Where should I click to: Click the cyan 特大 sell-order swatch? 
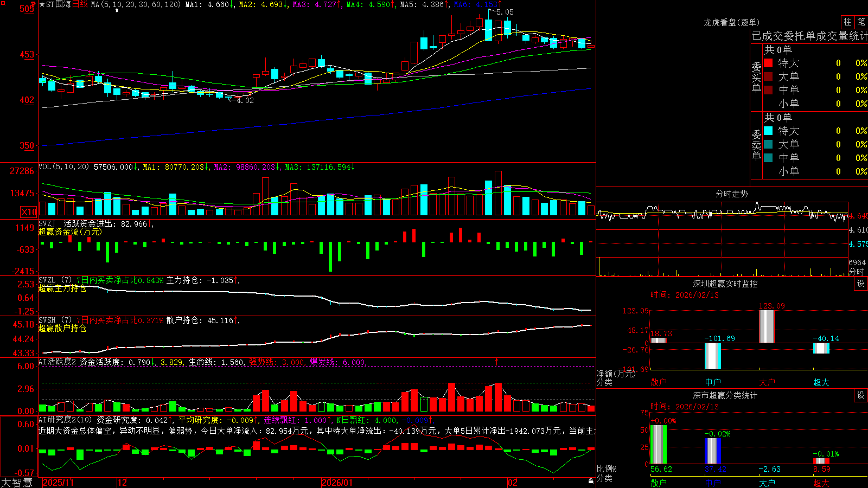[x=768, y=131]
